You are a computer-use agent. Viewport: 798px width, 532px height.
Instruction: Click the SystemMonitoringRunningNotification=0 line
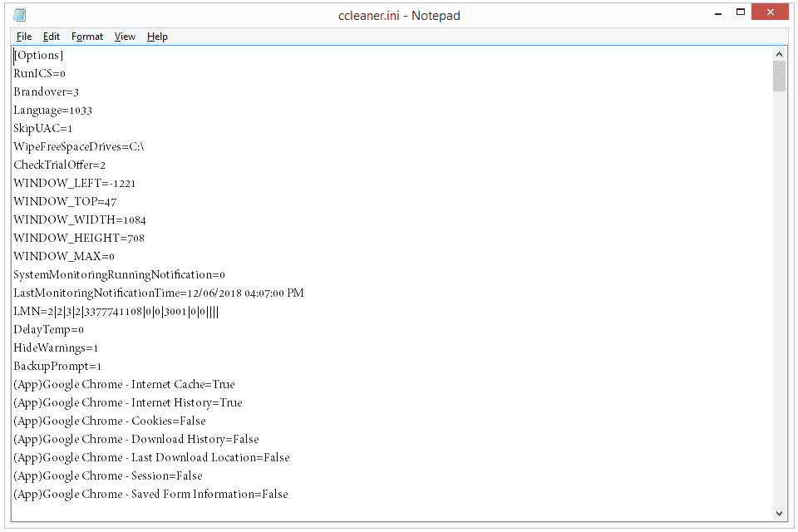tap(119, 275)
